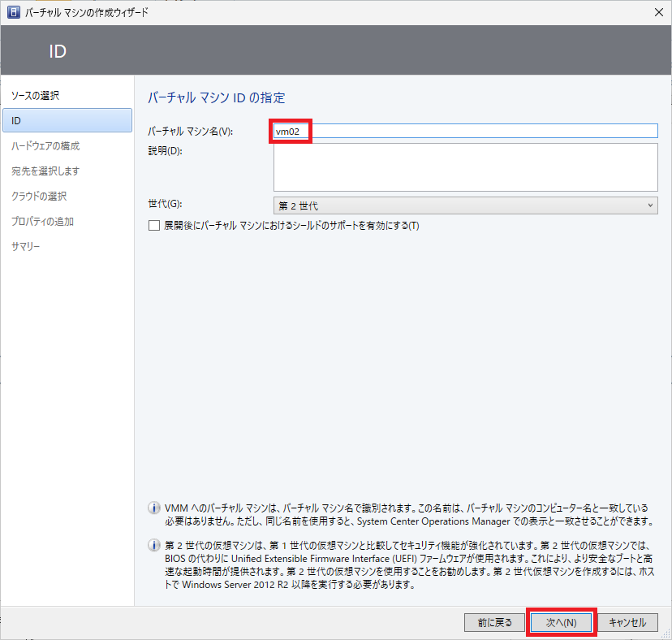672x640 pixels.
Task: Go to クラウドの選択 step
Action: (x=39, y=196)
